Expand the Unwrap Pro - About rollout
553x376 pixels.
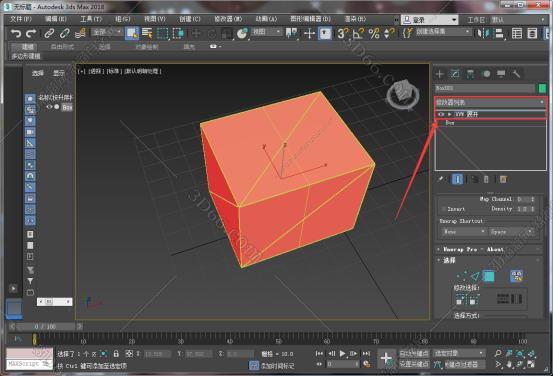click(x=488, y=249)
